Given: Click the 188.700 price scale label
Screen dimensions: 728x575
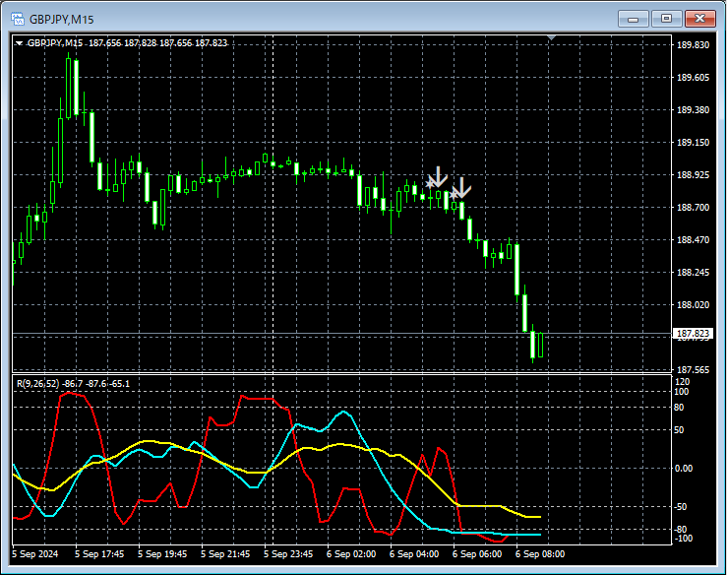Looking at the screenshot, I should (694, 208).
